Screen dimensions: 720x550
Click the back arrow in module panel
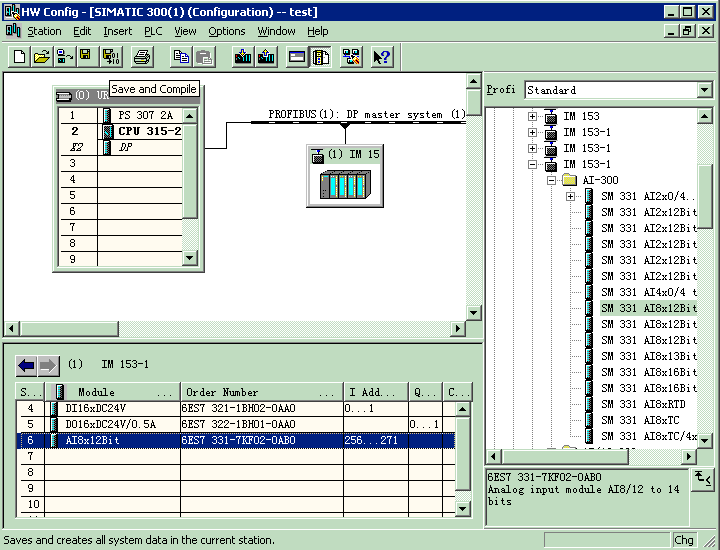click(x=26, y=365)
